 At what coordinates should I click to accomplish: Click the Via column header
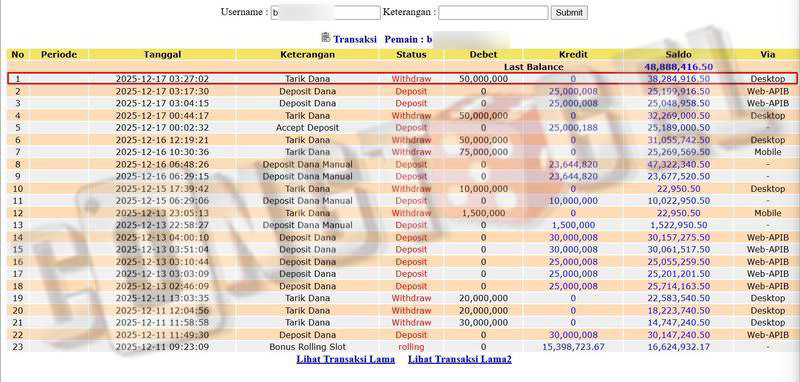point(767,55)
